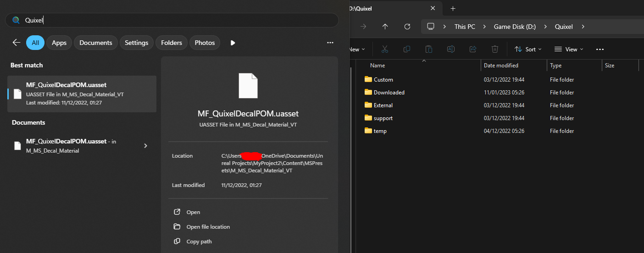Add a new tab in File Explorer
Image resolution: width=644 pixels, height=253 pixels.
[x=453, y=8]
